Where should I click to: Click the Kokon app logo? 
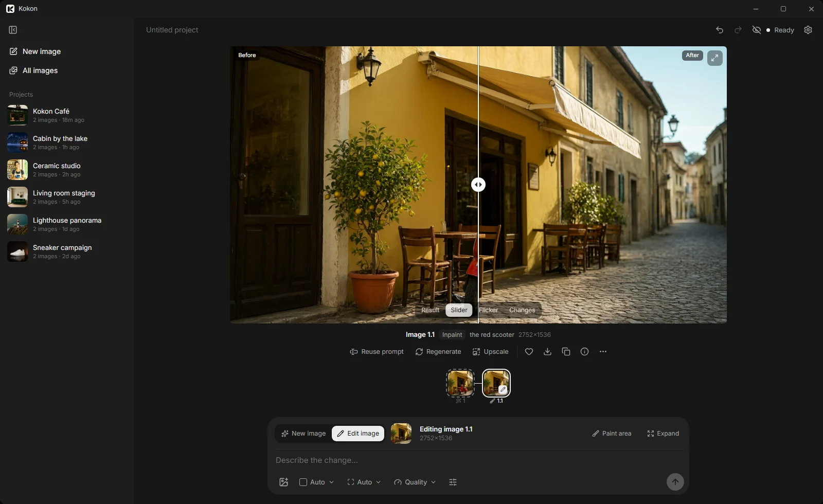(x=10, y=9)
